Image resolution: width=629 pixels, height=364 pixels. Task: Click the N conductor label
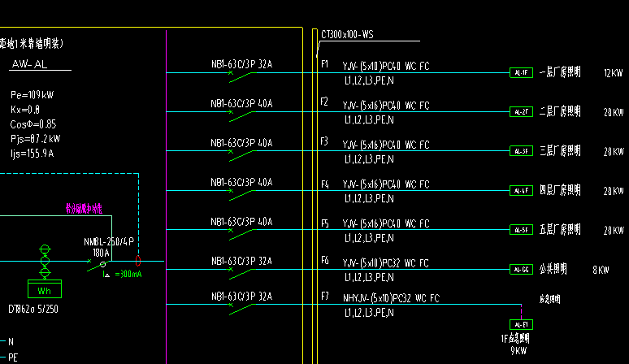(x=11, y=342)
